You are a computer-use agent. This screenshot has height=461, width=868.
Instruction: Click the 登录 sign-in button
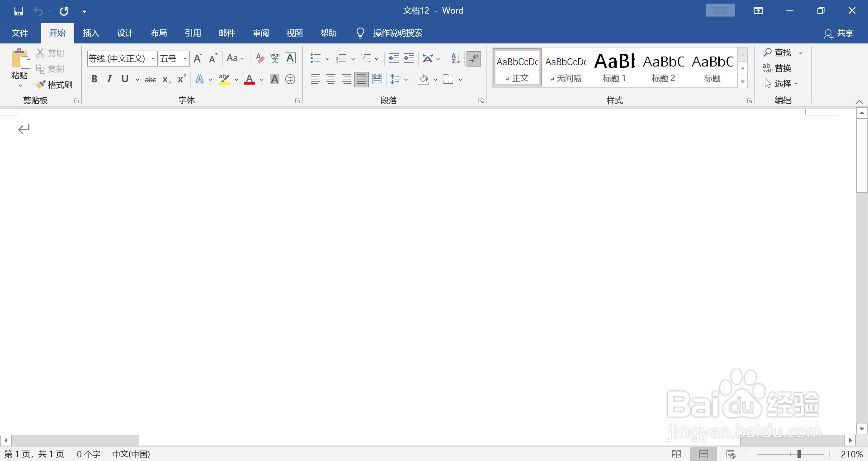tap(720, 10)
